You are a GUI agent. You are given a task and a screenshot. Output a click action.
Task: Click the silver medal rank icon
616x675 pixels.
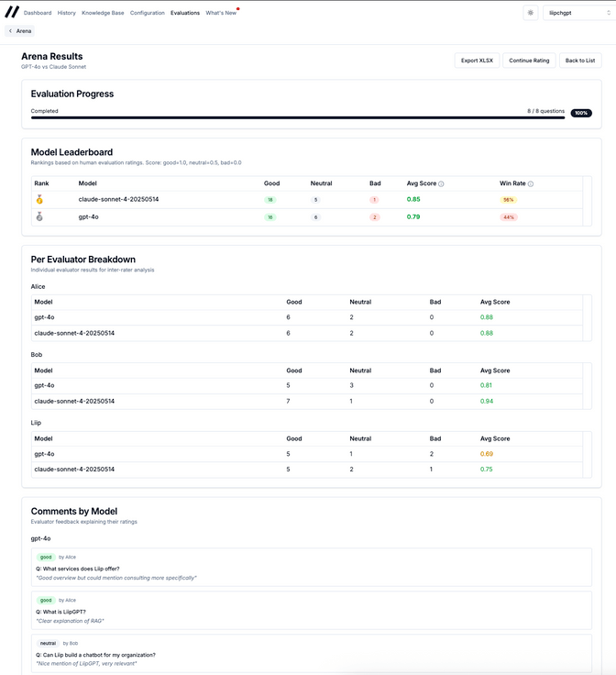pos(39,217)
